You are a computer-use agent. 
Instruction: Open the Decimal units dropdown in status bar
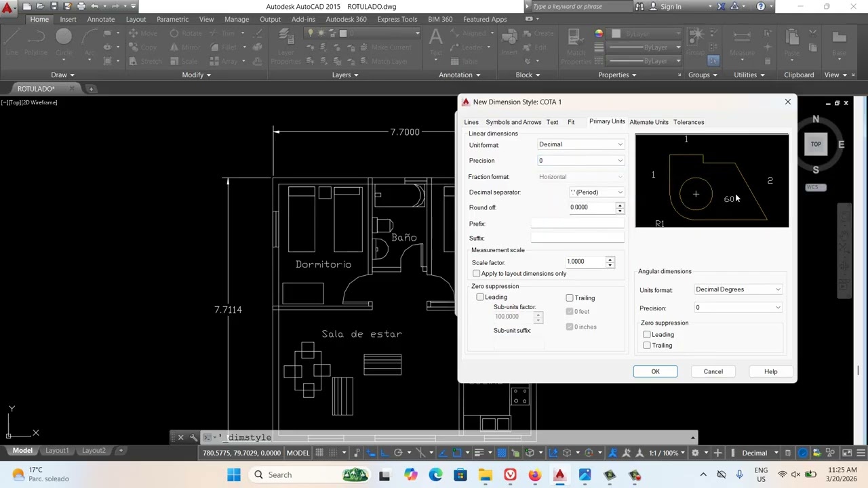[x=759, y=453]
